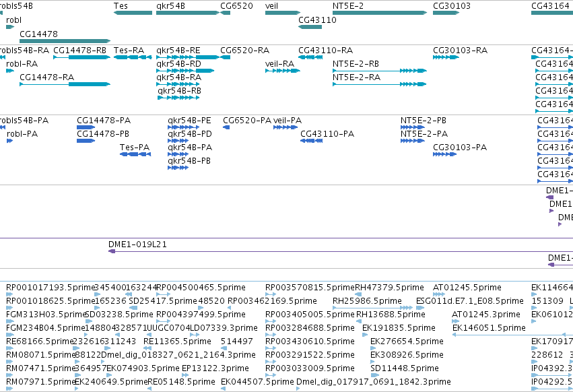Click protein CG14478-PB
Viewport: 573px width, 392px height.
[x=86, y=141]
